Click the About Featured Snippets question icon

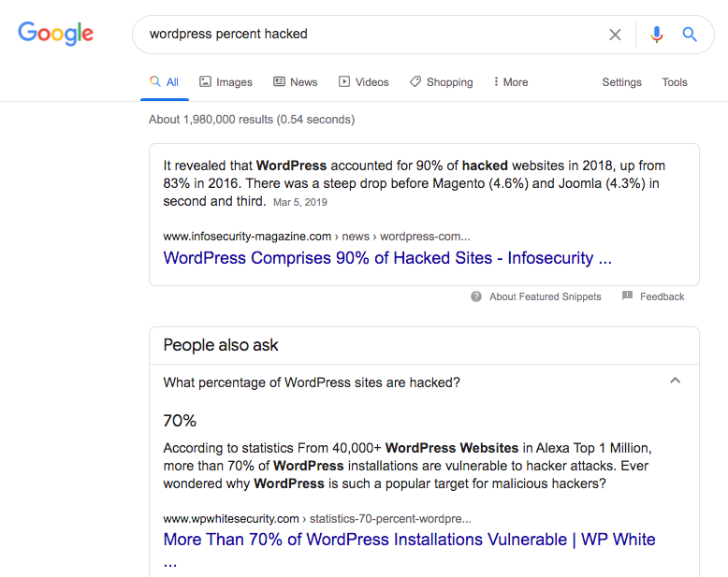point(476,296)
